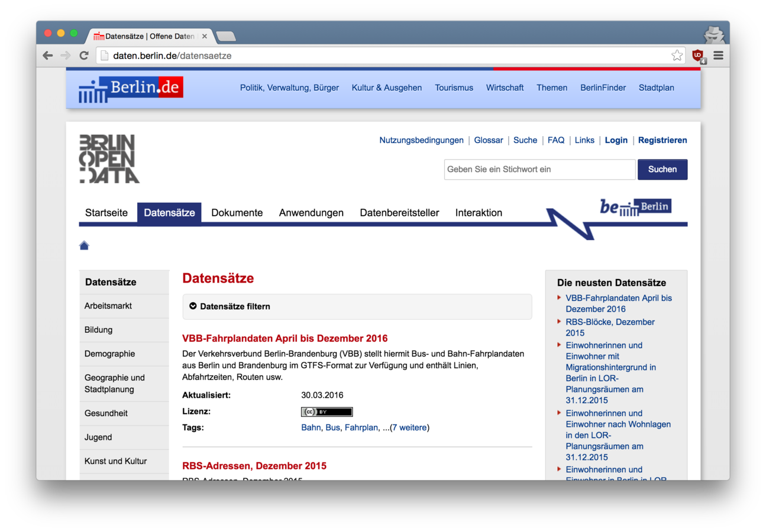Click Registrieren to sign up
Viewport: 766px width, 532px height.
[662, 141]
